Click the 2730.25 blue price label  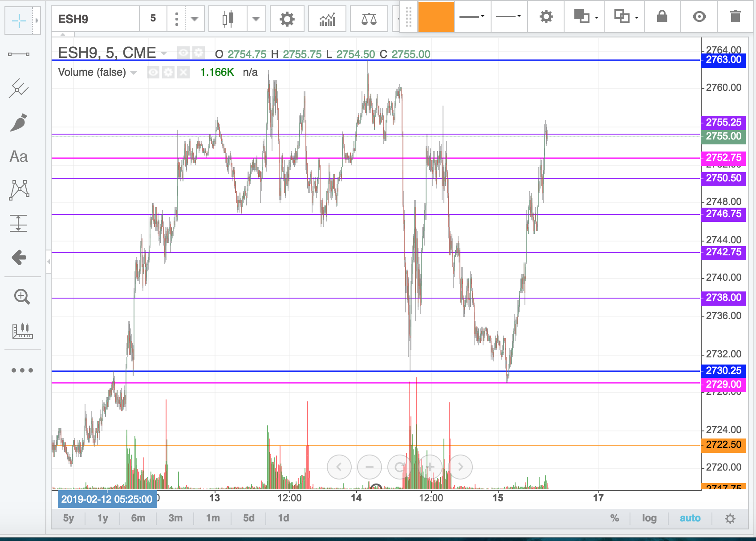pyautogui.click(x=723, y=371)
